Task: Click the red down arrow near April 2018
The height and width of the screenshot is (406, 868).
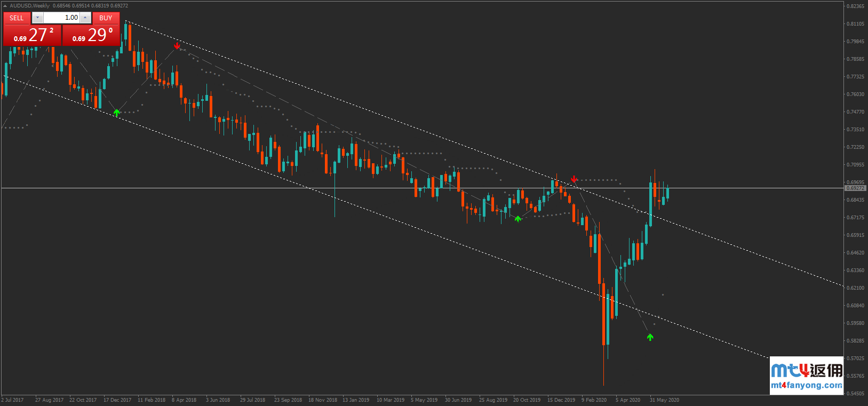Action: 177,46
